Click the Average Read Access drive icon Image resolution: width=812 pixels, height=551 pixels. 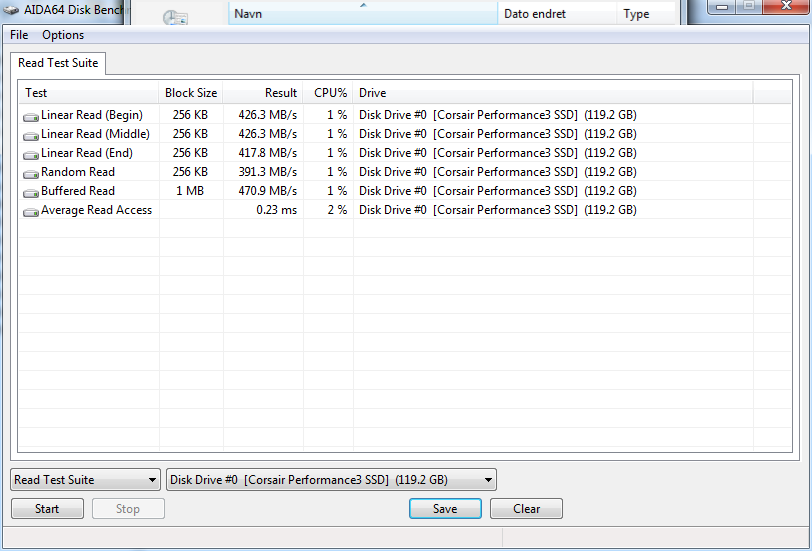coord(31,211)
